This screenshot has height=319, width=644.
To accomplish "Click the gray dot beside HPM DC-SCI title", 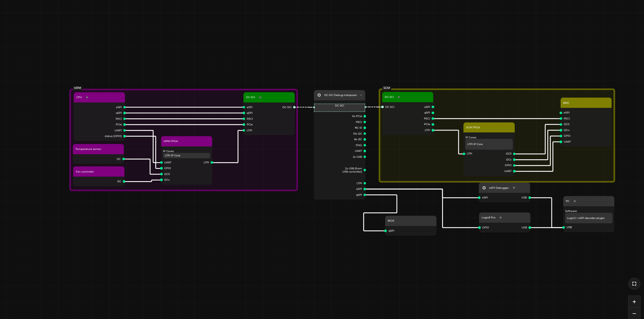I will [260, 97].
